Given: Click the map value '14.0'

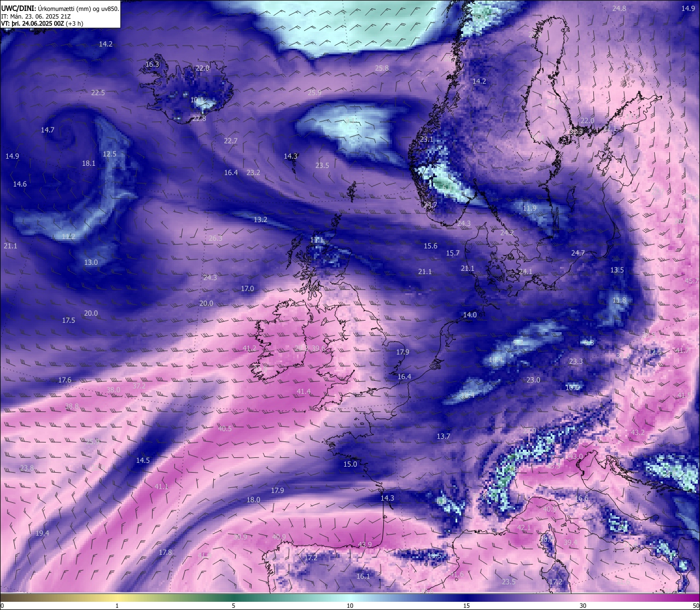Looking at the screenshot, I should (470, 315).
